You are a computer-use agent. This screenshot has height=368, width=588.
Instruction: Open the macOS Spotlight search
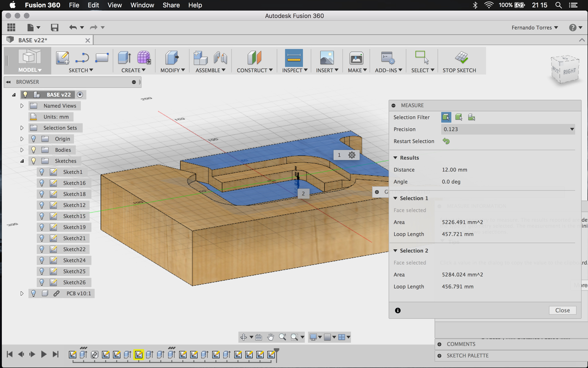click(x=559, y=5)
